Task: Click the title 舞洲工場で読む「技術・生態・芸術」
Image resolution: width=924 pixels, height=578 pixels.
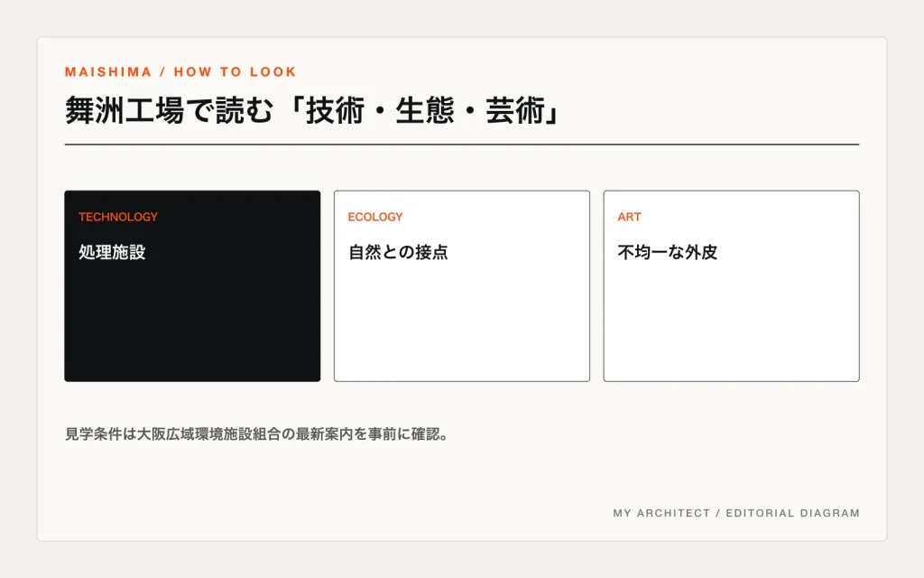Action: pyautogui.click(x=312, y=111)
